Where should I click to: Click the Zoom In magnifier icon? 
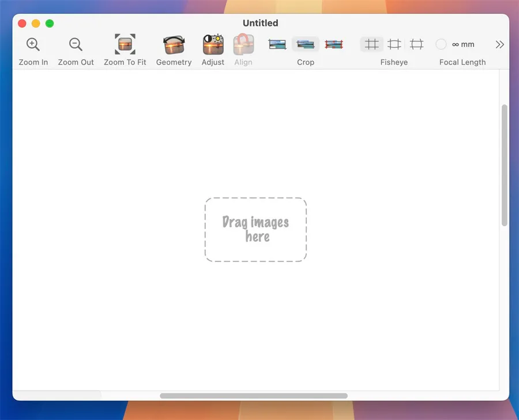coord(33,44)
